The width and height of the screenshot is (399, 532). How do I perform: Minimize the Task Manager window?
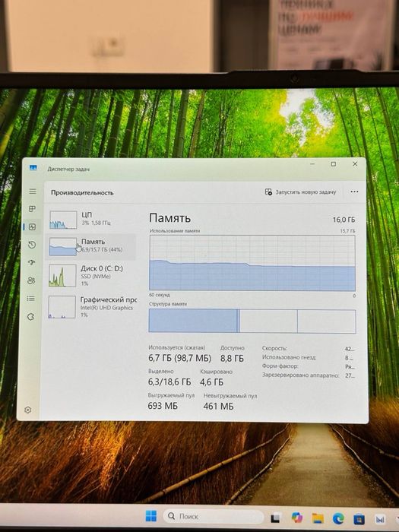coord(312,164)
